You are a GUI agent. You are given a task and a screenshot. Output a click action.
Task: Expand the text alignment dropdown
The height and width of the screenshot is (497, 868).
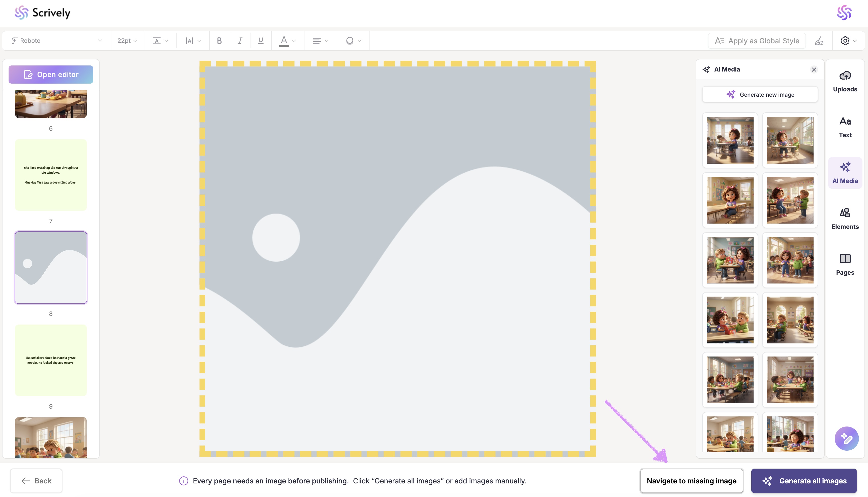320,41
